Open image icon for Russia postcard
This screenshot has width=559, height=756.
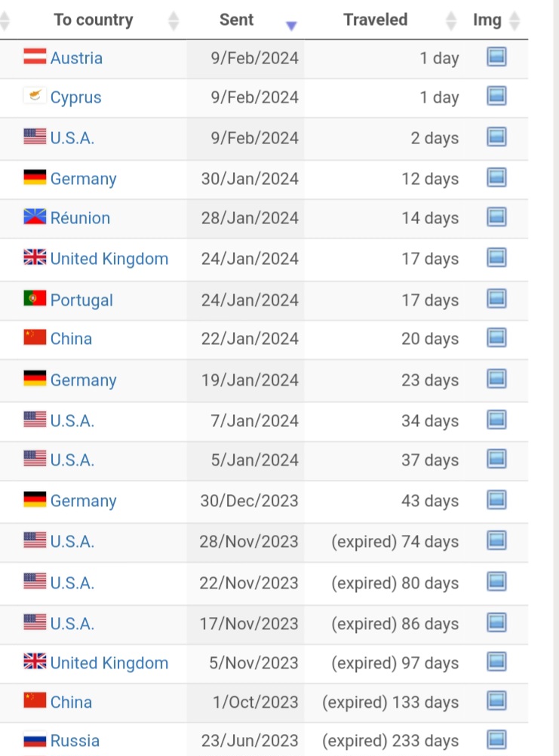coord(496,739)
